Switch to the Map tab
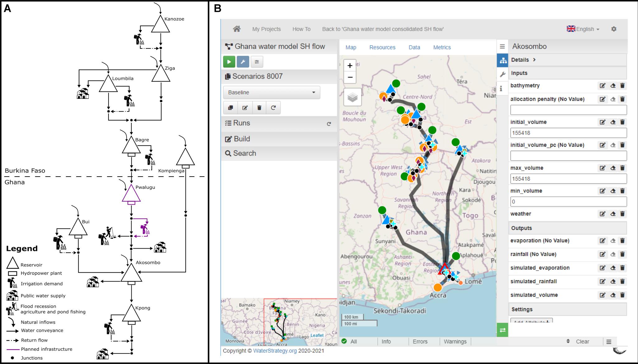Viewport: 638px width, 364px height. pyautogui.click(x=351, y=47)
